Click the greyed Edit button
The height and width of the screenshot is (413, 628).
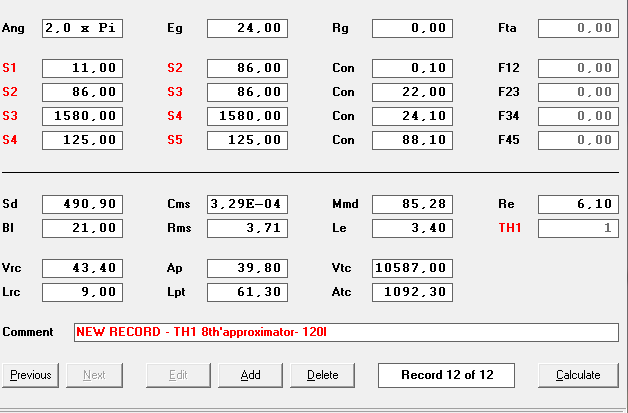point(178,375)
